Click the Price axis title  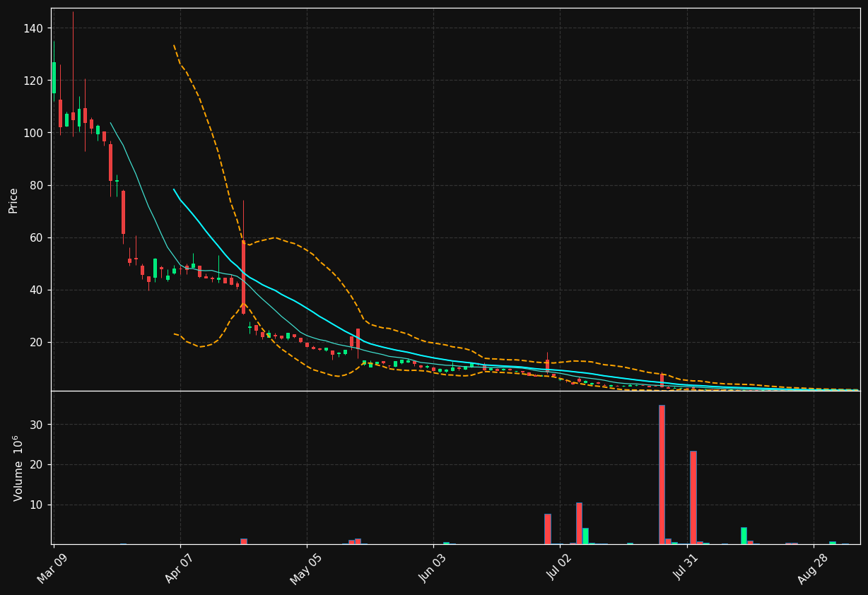[13, 200]
